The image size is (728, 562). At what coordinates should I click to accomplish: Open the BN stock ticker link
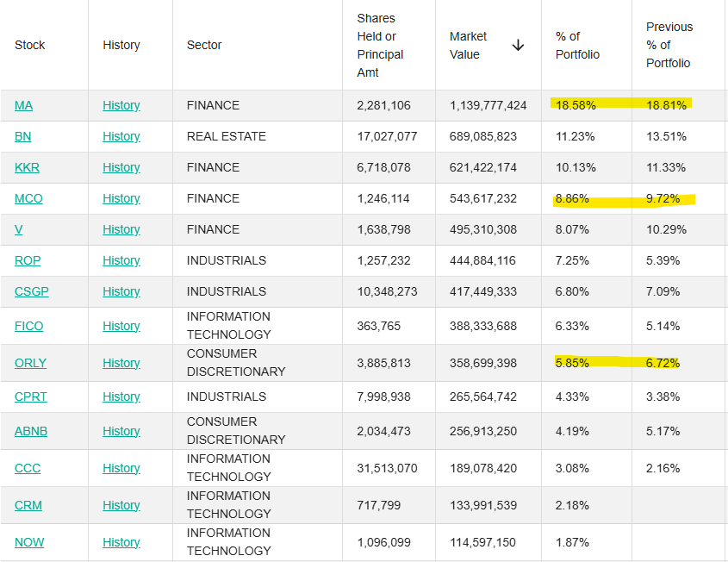[22, 136]
